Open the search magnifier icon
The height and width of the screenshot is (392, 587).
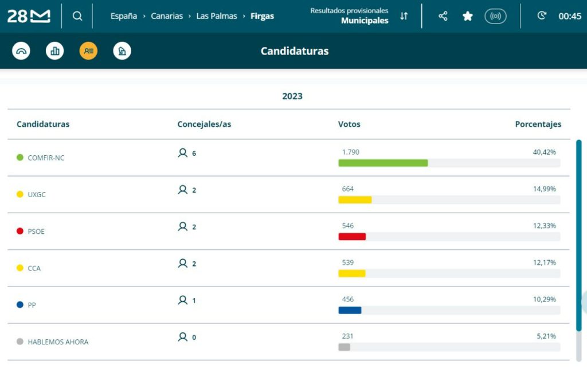point(77,15)
